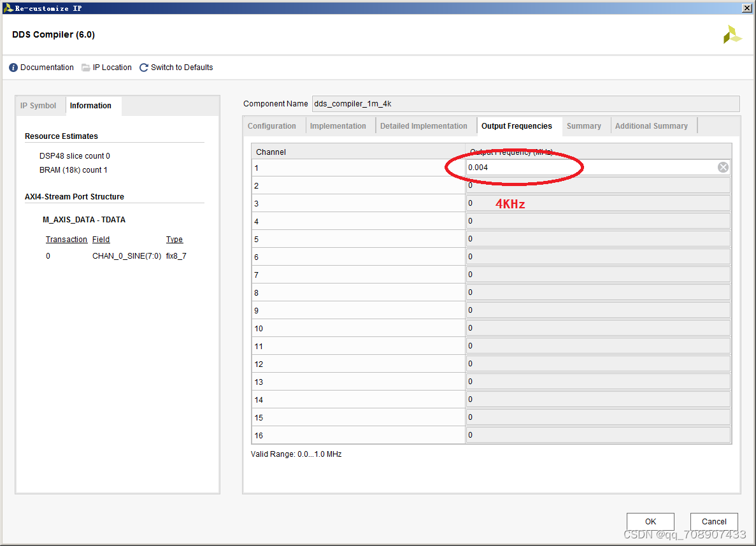Click 'Valid Range: 0.0...1.0 MHz' text

[296, 454]
